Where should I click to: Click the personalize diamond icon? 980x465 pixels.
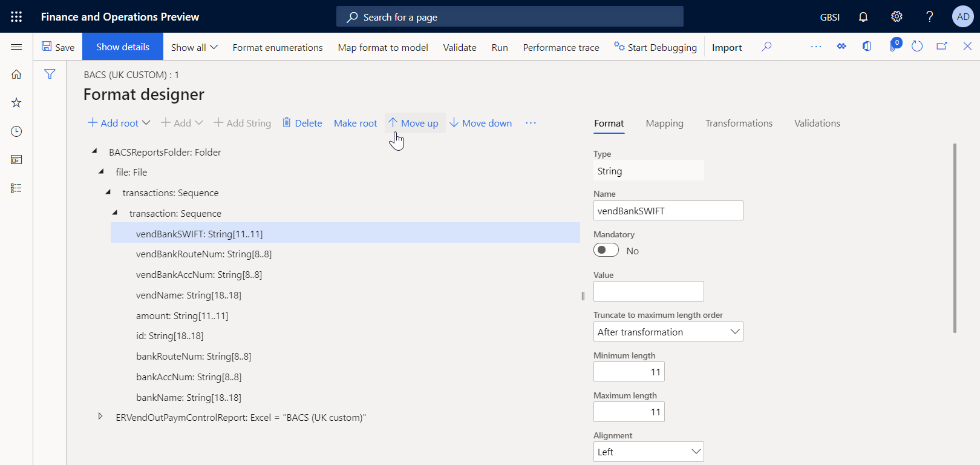(841, 47)
